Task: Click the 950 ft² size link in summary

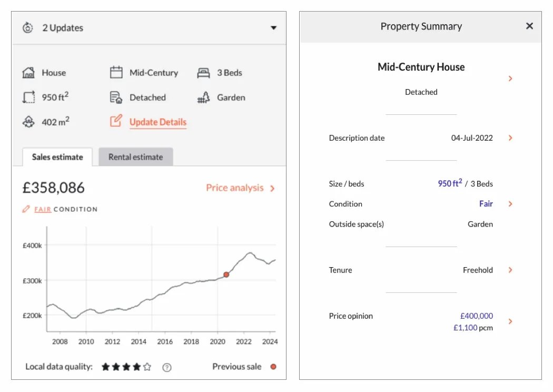Action: click(x=450, y=183)
